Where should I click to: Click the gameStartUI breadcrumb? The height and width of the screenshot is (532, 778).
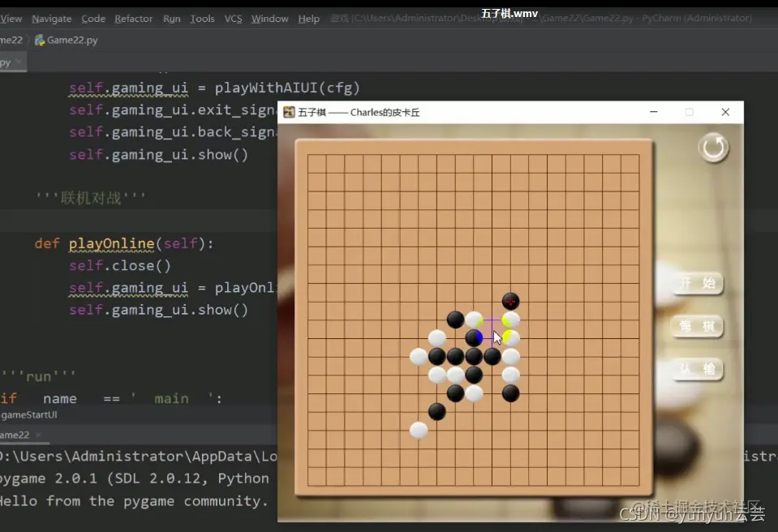[28, 415]
